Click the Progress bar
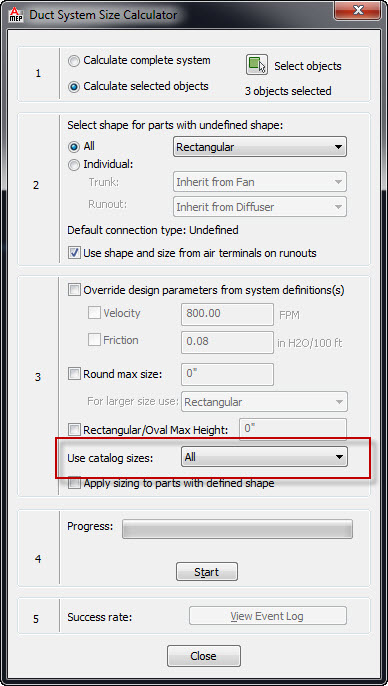Image resolution: width=388 pixels, height=686 pixels. coord(238,529)
